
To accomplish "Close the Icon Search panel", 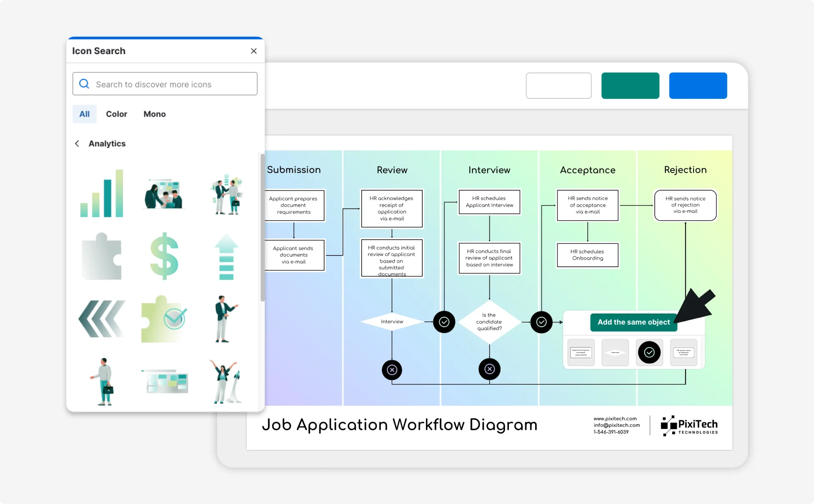I will pos(253,51).
